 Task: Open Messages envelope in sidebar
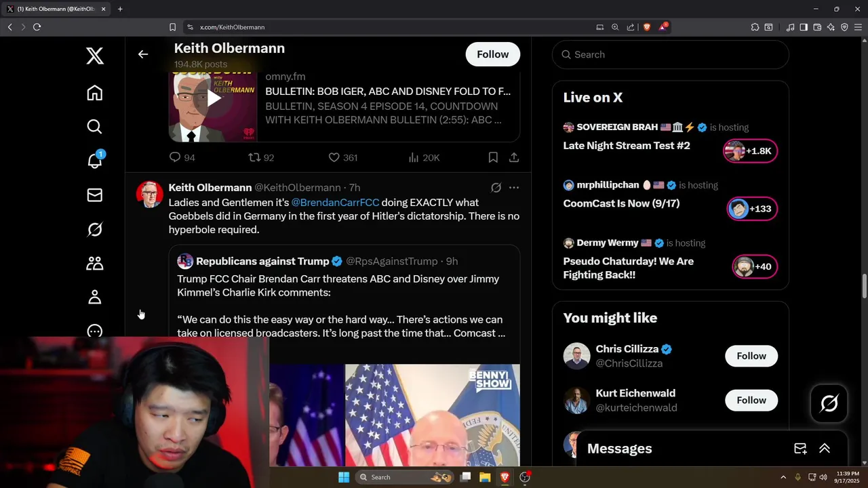pos(95,195)
